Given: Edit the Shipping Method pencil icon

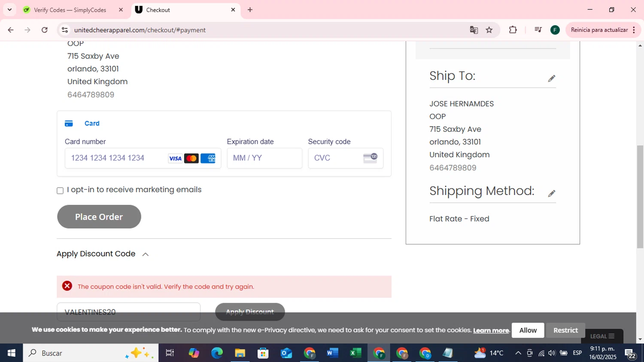Looking at the screenshot, I should click(551, 194).
